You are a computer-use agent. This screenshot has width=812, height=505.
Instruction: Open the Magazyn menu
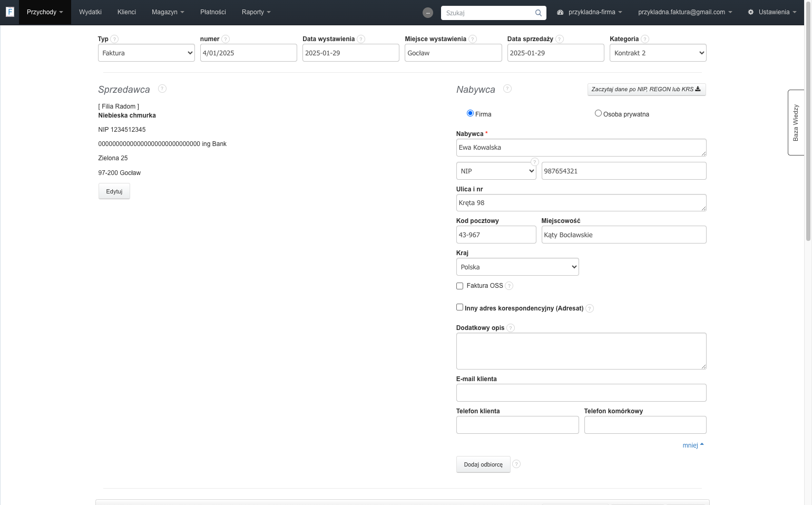[x=168, y=12]
